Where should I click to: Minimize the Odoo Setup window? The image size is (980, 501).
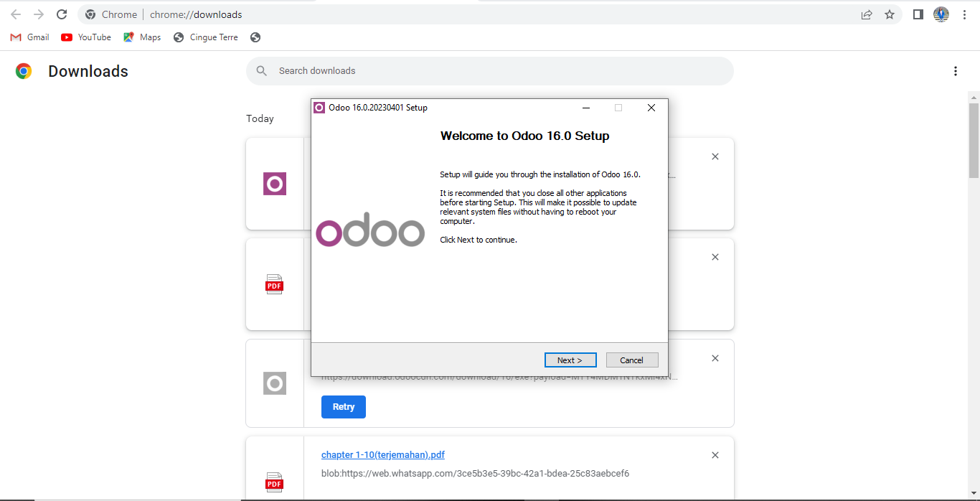586,108
